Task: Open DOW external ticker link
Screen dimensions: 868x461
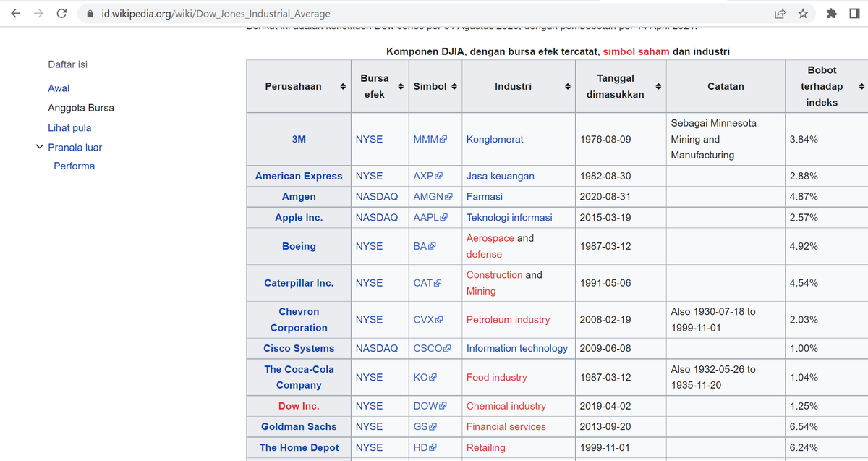Action: 430,407
